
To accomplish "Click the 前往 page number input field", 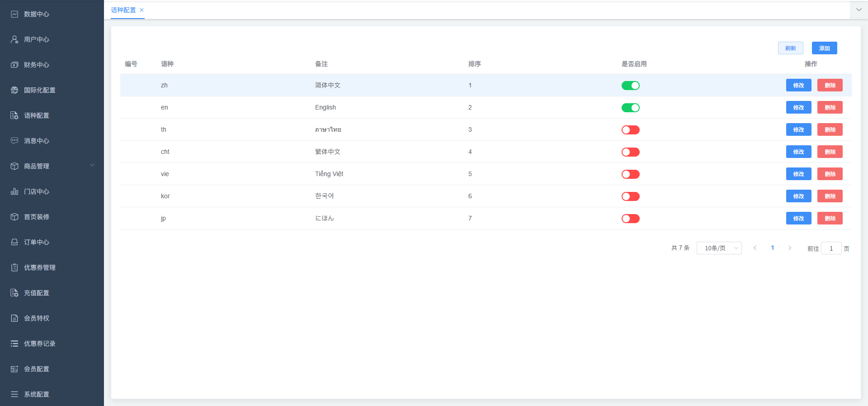I will [x=831, y=248].
